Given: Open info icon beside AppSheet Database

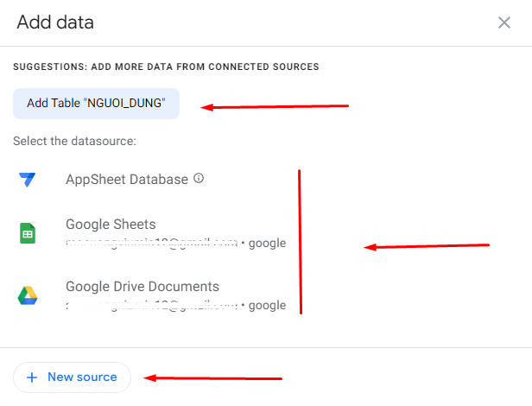Looking at the screenshot, I should click(x=199, y=179).
